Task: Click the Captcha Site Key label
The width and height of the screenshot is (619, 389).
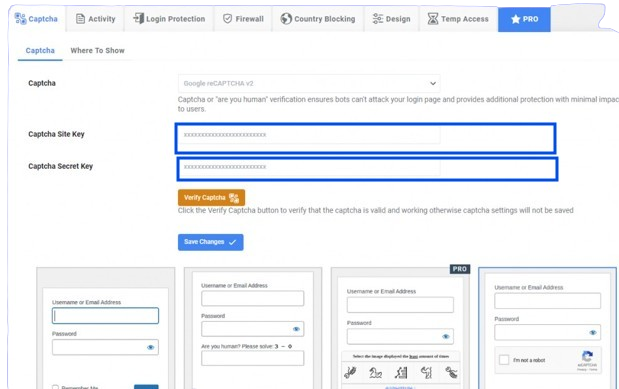Action: [x=56, y=134]
